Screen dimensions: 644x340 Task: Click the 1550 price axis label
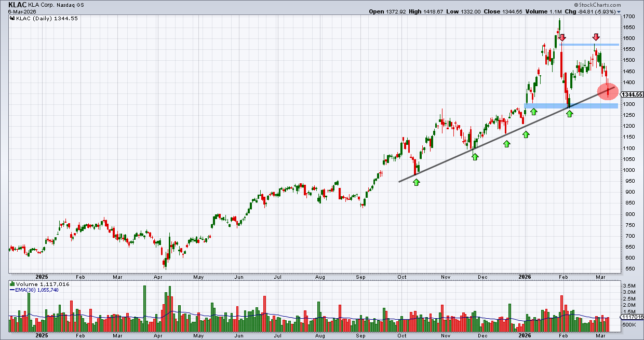[x=629, y=49]
